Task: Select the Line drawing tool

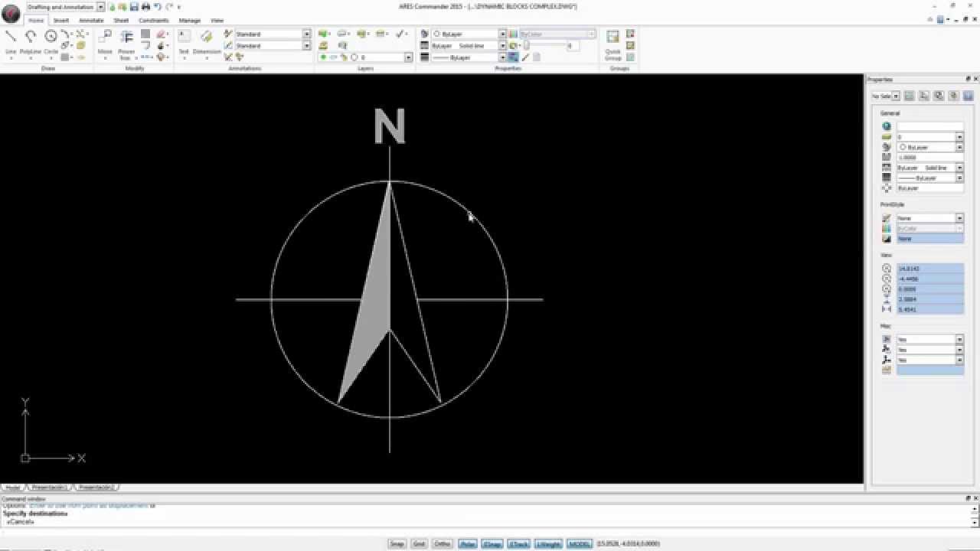Action: (x=11, y=37)
